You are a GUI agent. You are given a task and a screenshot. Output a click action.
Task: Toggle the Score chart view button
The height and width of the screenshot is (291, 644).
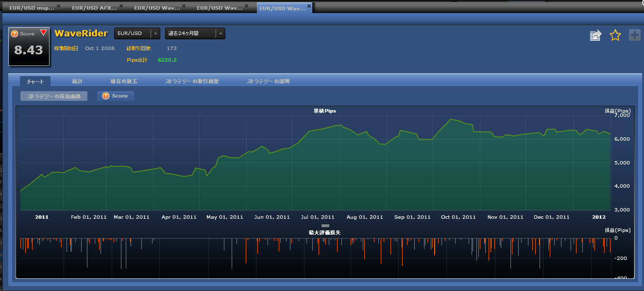point(116,96)
